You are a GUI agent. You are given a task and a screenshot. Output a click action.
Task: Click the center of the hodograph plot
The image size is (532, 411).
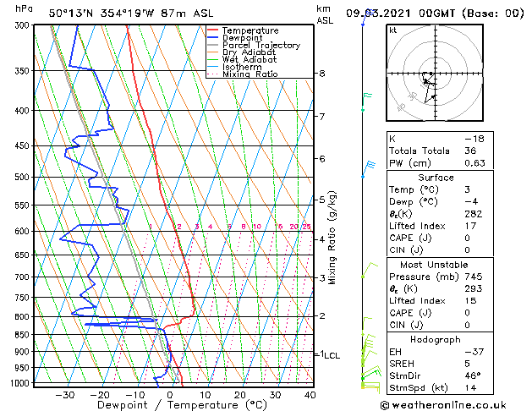click(435, 74)
